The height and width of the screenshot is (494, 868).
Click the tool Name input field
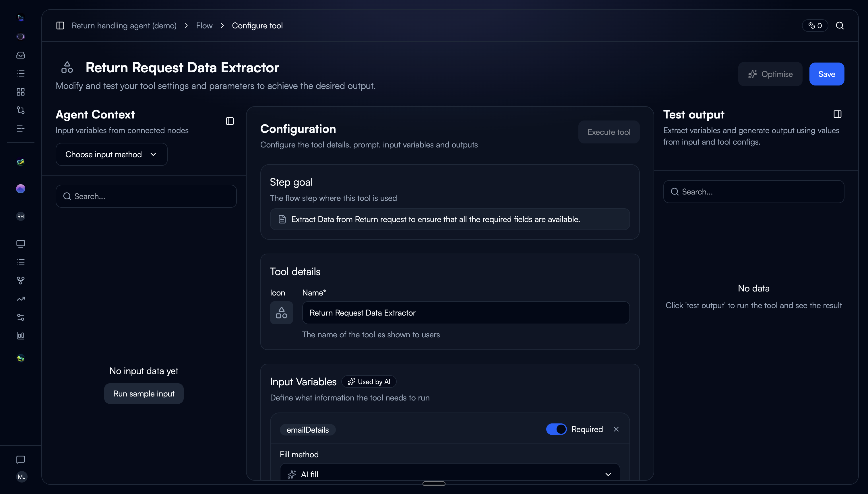tap(466, 312)
